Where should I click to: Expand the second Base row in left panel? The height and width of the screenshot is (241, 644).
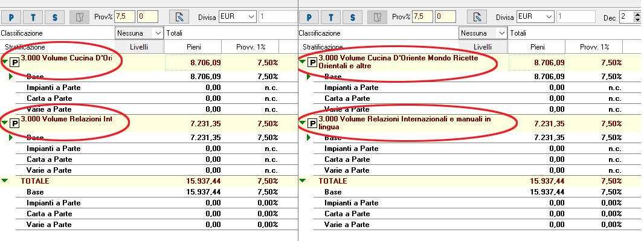(11, 137)
